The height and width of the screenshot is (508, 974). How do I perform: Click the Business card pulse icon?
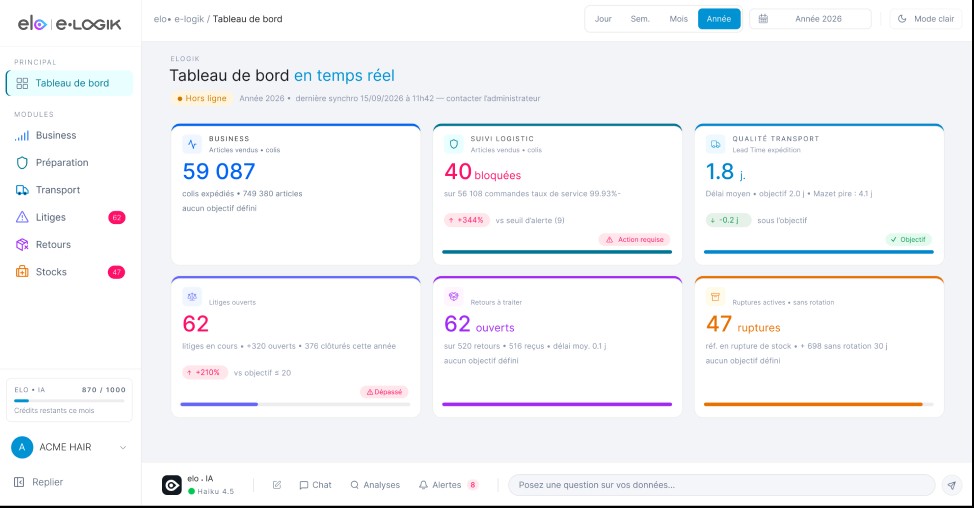[192, 144]
